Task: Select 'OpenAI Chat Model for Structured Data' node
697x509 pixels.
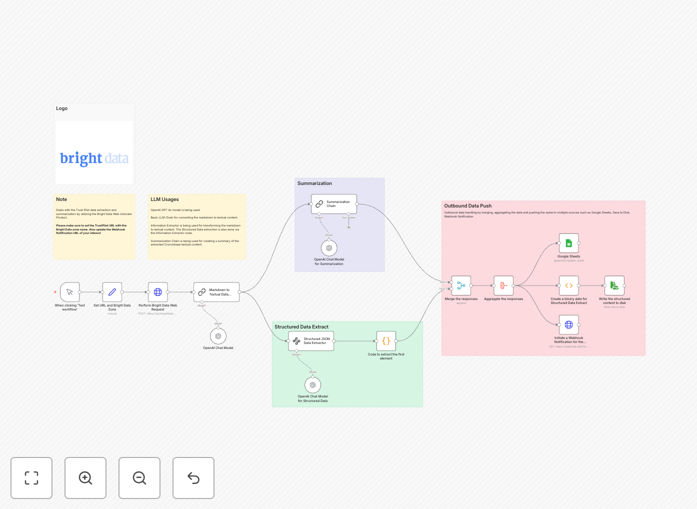Action: pyautogui.click(x=312, y=385)
